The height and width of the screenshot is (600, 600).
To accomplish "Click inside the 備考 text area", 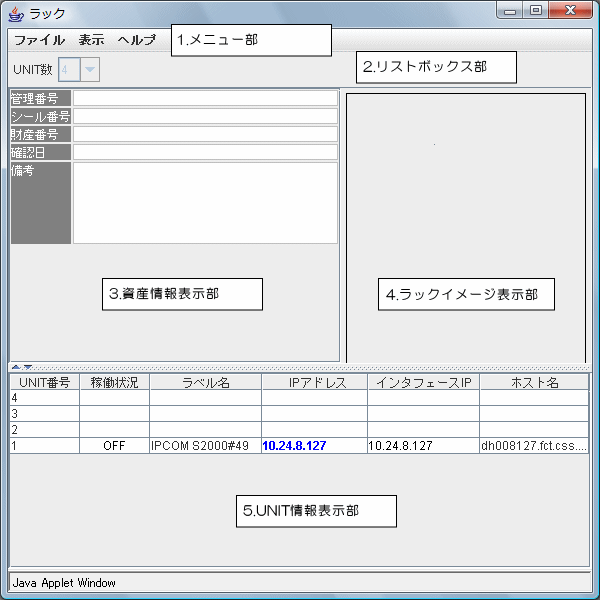I will click(x=205, y=203).
